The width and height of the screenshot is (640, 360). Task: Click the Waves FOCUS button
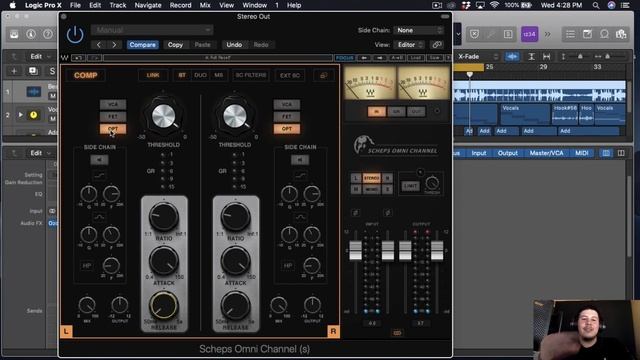344,58
